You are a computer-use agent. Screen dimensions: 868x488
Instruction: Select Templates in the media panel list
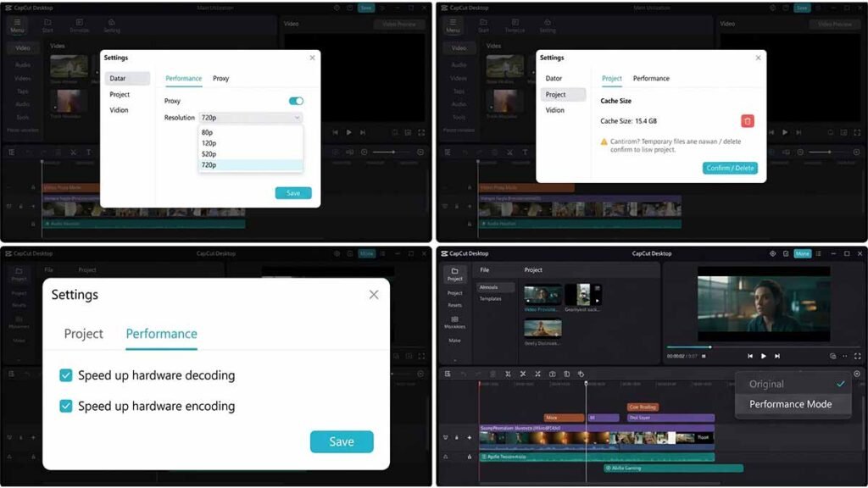tap(491, 299)
